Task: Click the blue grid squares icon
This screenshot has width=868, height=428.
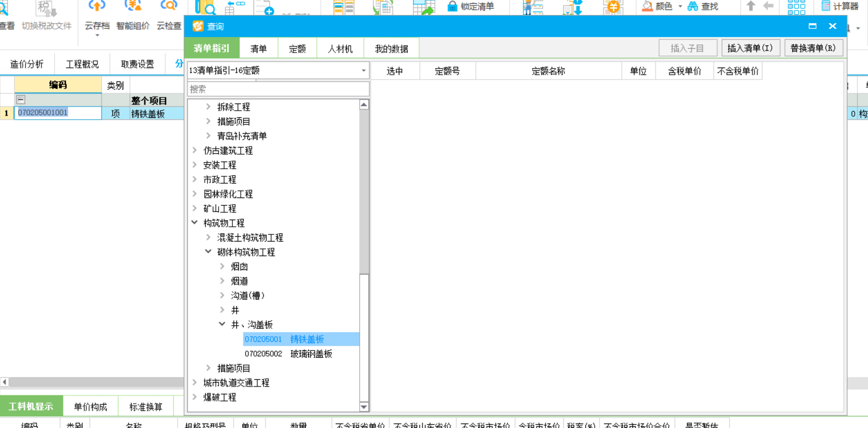Action: coord(796,7)
